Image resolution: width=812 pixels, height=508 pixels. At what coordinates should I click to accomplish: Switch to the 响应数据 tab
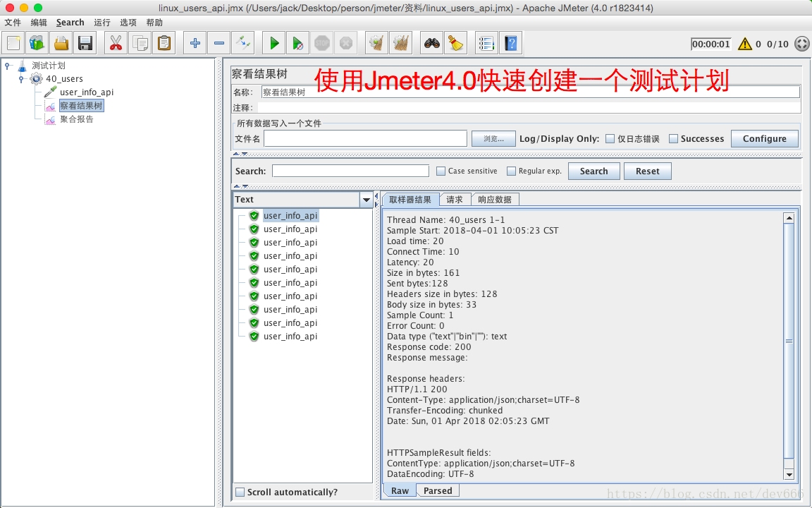point(495,200)
